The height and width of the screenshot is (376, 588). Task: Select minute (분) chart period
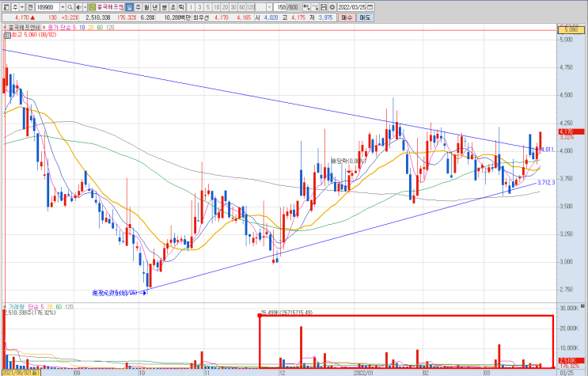click(165, 7)
